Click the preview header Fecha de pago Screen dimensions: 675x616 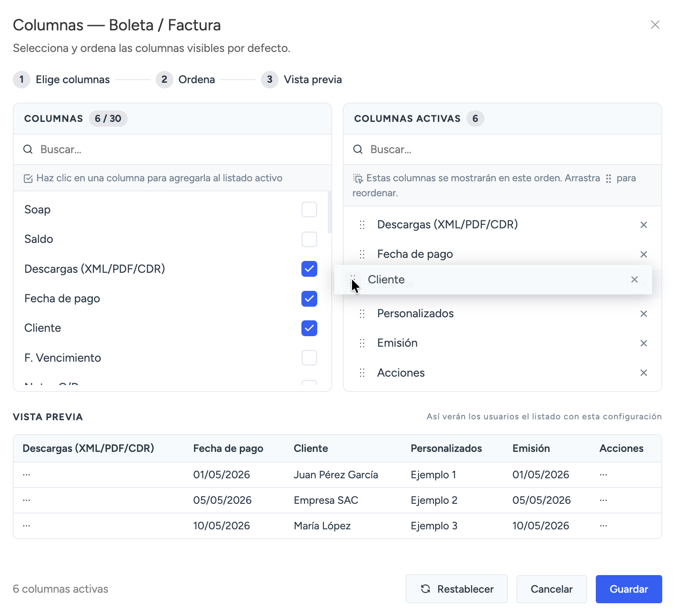[228, 448]
